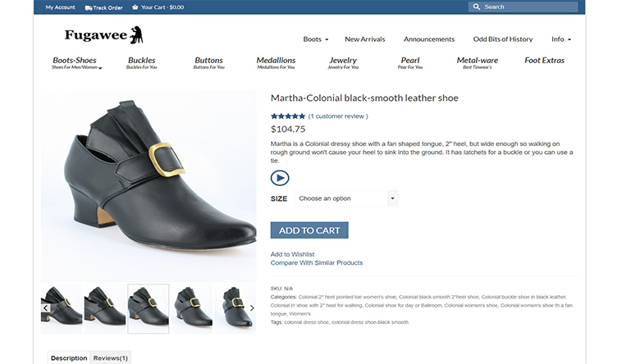Click the five-star rating

(287, 116)
